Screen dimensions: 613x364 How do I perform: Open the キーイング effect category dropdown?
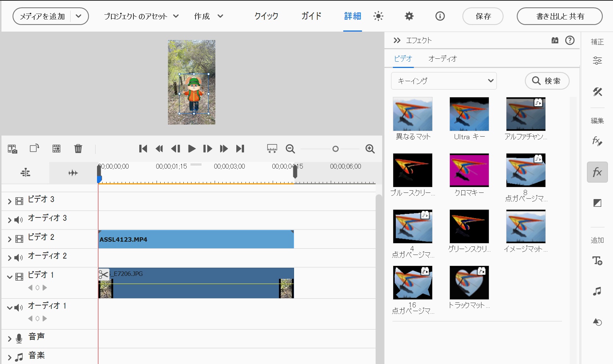click(444, 81)
